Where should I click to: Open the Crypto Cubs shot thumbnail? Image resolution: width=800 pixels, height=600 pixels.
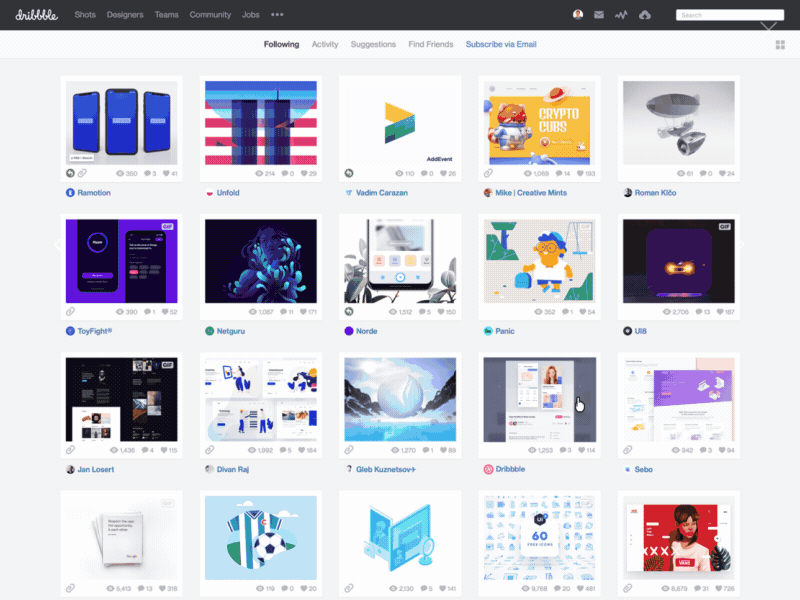pyautogui.click(x=539, y=122)
